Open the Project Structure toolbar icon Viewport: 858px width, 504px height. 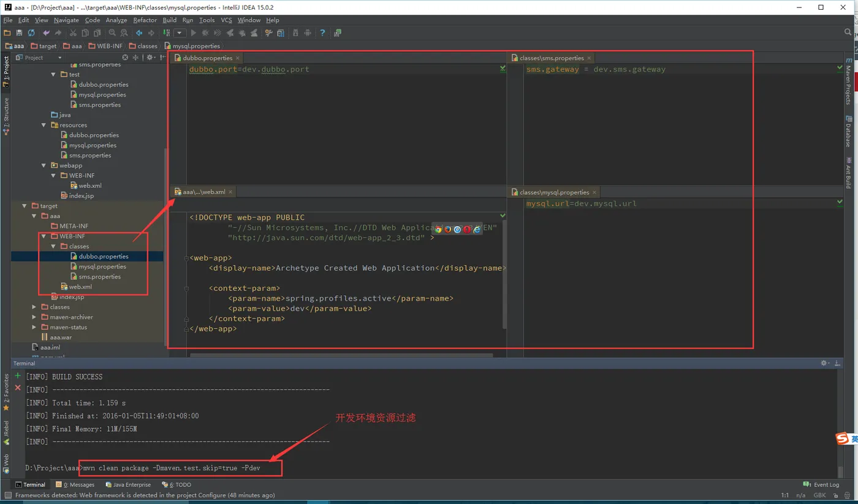(x=280, y=33)
